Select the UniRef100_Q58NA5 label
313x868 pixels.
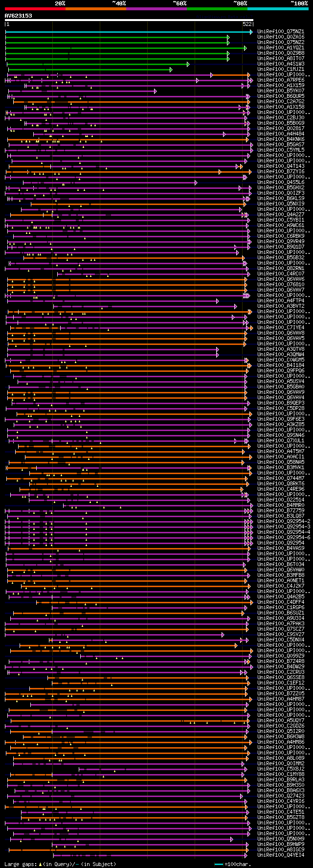tap(281, 462)
